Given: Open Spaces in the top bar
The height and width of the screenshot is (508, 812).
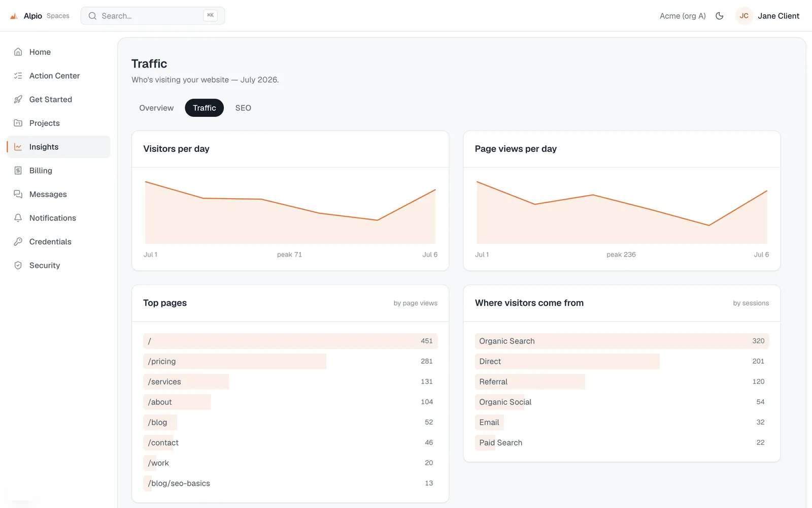Looking at the screenshot, I should 58,16.
